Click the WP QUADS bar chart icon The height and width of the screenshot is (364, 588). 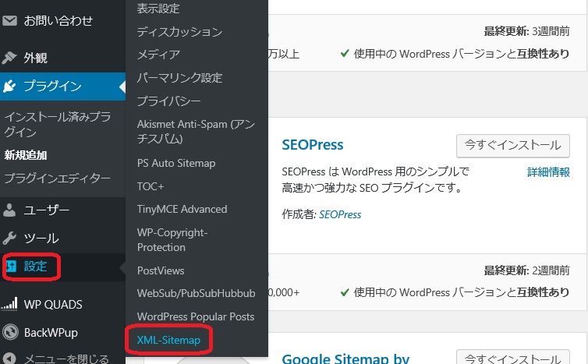10,305
